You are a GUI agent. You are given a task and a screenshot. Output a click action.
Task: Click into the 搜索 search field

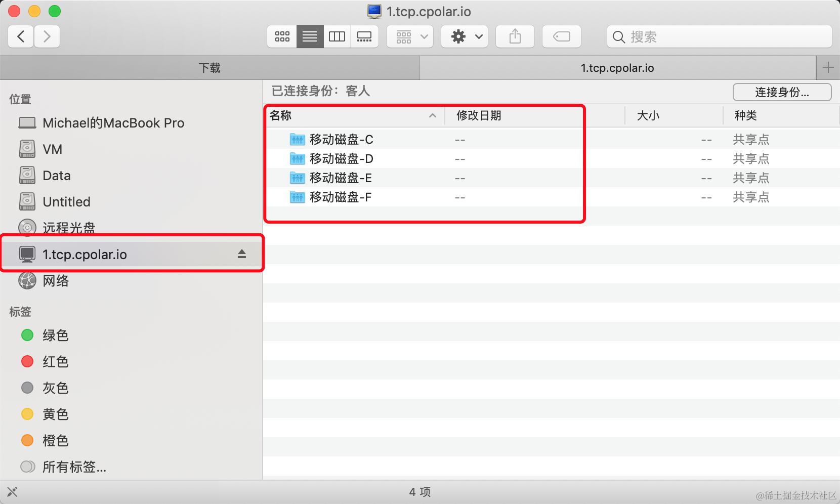720,36
